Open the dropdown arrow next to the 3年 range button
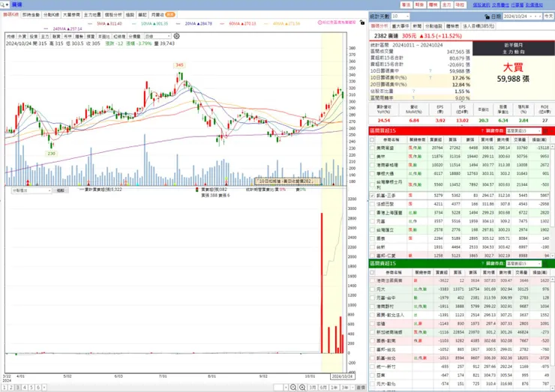This screenshot has height=392, width=555. coord(351,388)
